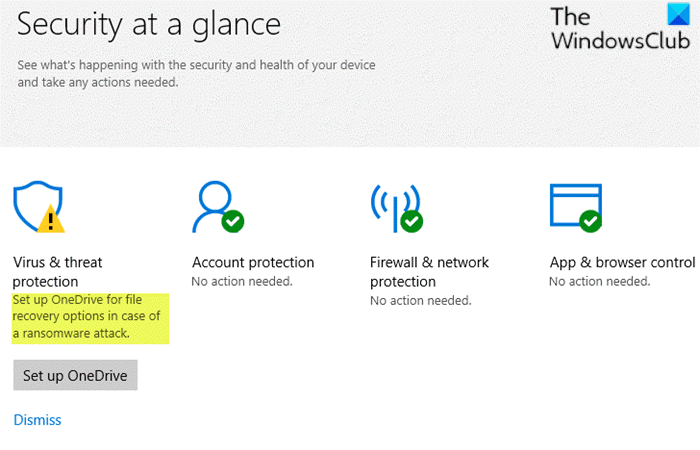700x450 pixels.
Task: Open the Virus & threat protection shield icon
Action: click(34, 205)
